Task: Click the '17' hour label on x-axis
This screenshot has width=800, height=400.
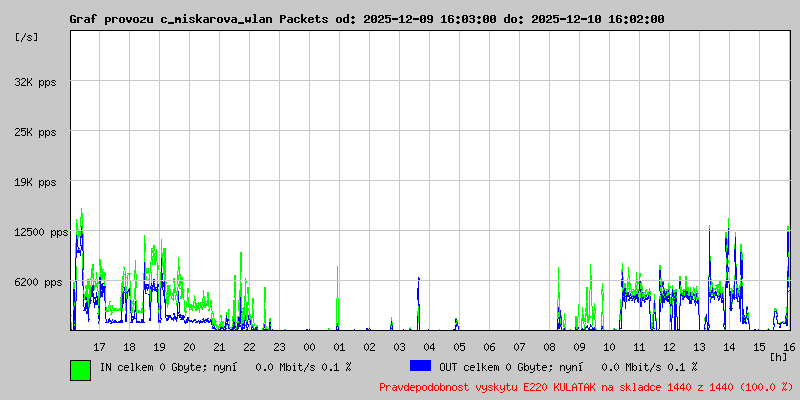Action: pos(99,347)
